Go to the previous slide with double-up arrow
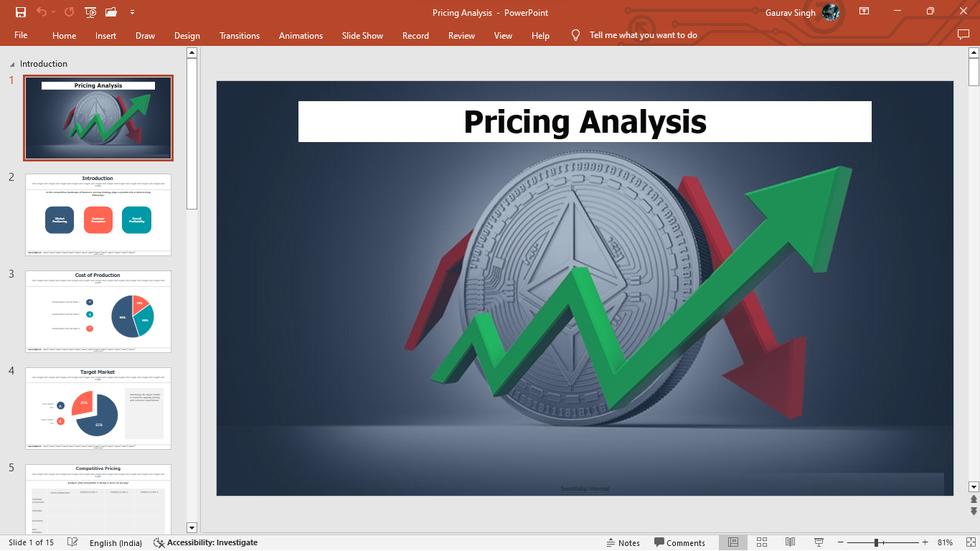The image size is (980, 551). 974,499
